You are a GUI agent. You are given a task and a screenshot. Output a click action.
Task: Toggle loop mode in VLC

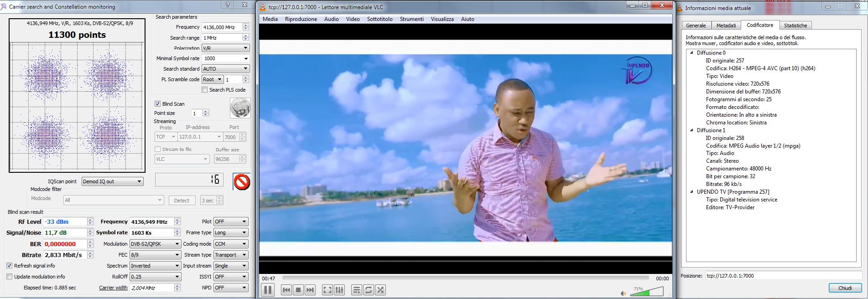point(369,290)
